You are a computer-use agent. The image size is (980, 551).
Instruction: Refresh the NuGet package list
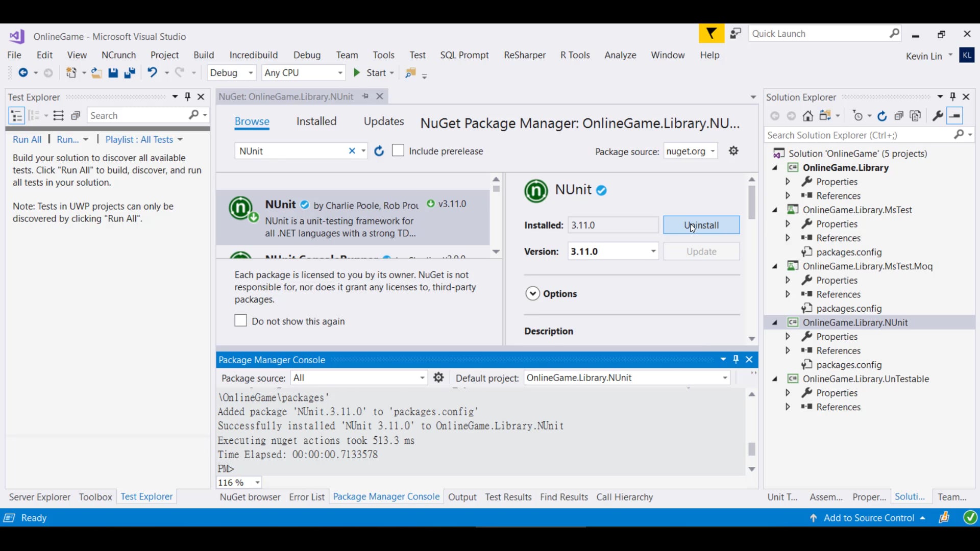(x=379, y=151)
